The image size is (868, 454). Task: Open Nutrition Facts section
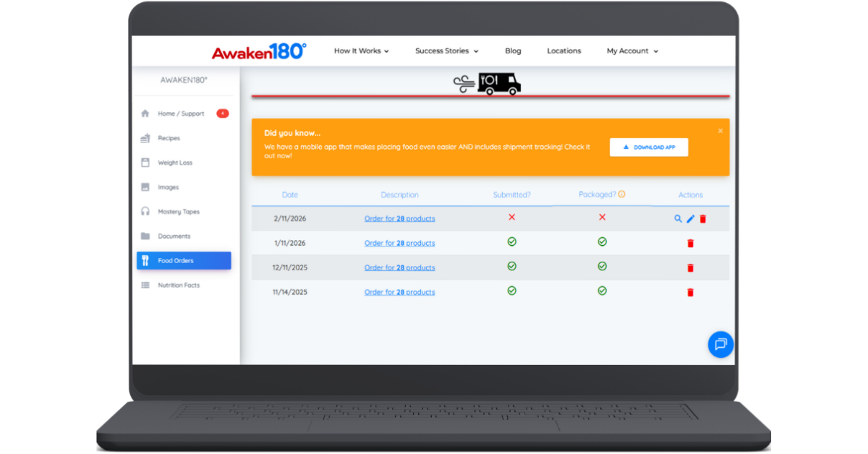[x=179, y=286]
